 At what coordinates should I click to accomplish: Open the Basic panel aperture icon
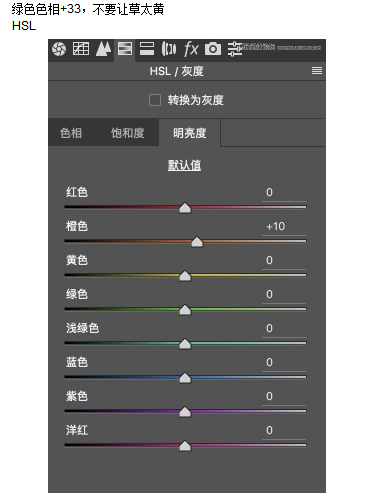[x=59, y=49]
